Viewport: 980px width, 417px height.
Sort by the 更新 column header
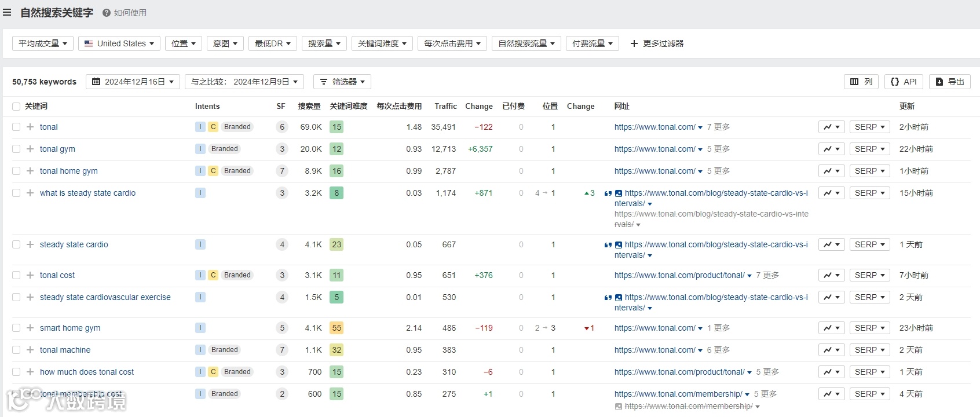click(x=907, y=107)
